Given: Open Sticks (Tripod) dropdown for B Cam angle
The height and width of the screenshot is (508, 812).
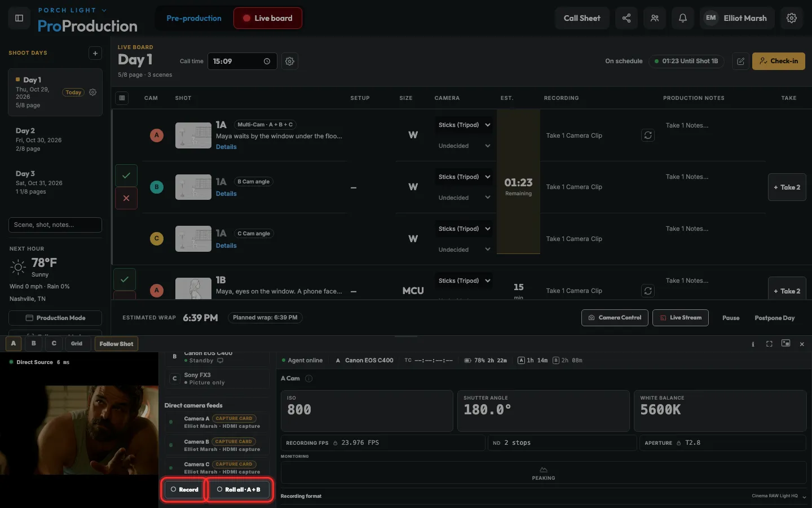Looking at the screenshot, I should click(x=464, y=177).
